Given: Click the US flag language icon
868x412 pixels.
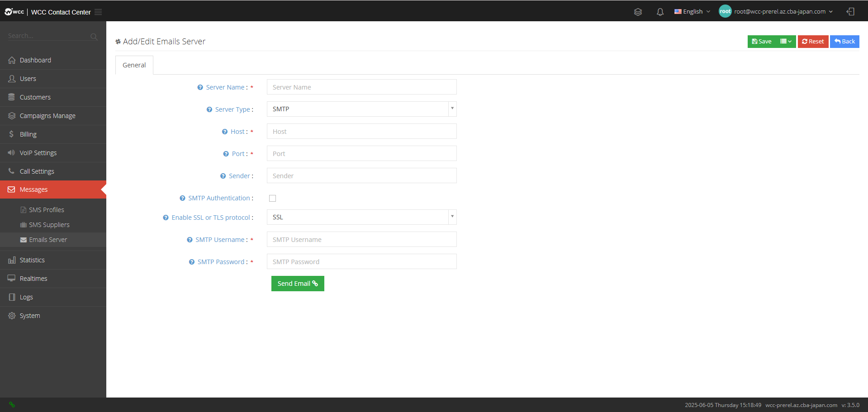Looking at the screenshot, I should pos(678,12).
